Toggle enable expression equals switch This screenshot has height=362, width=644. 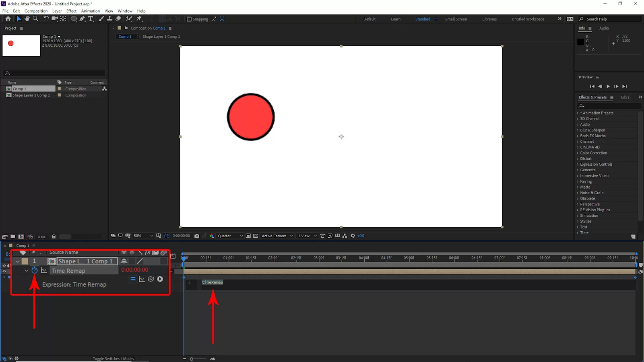[133, 279]
